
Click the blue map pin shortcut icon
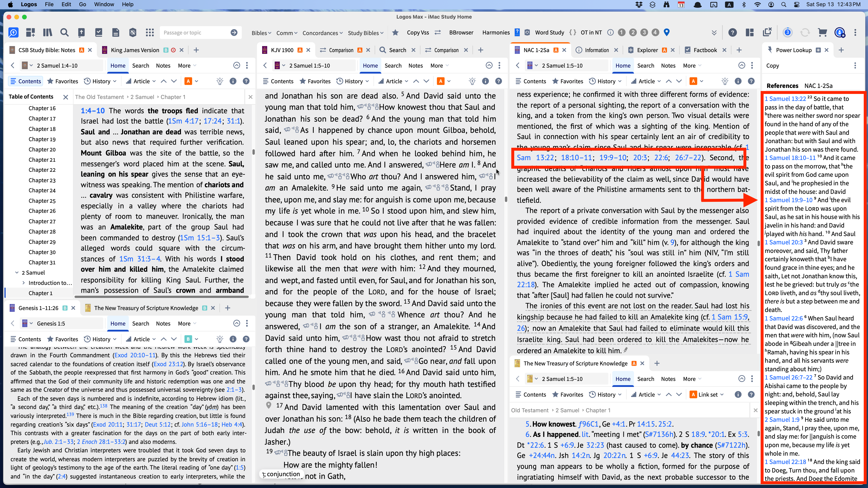pyautogui.click(x=666, y=32)
